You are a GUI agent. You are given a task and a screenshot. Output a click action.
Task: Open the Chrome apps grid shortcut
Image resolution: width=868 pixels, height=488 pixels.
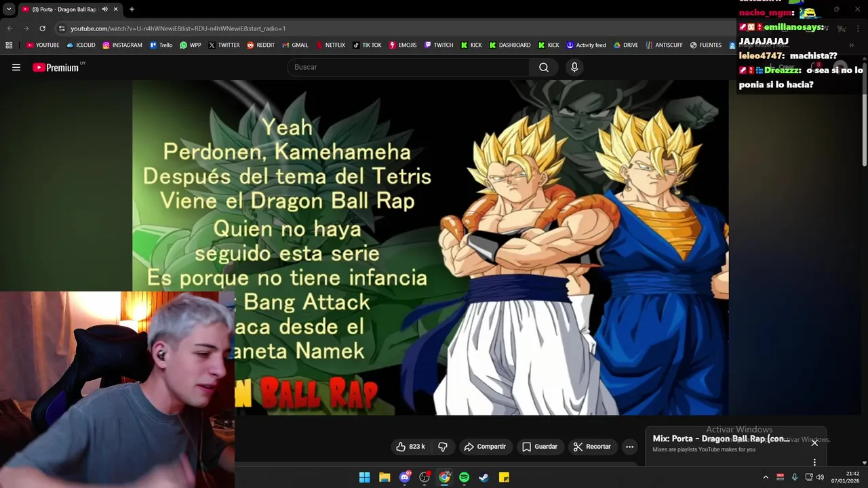9,45
